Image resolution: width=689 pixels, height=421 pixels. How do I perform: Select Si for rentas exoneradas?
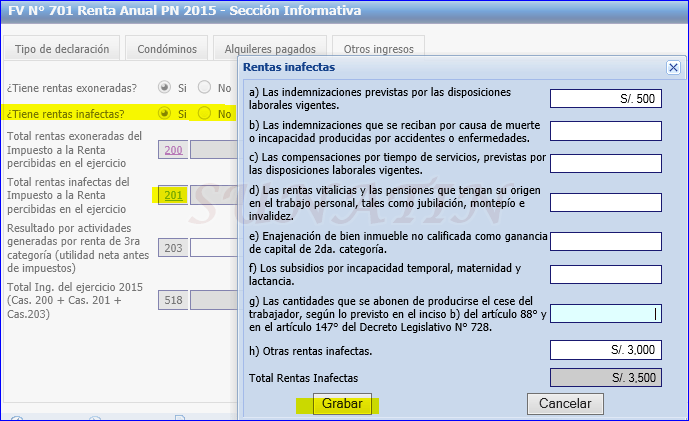point(164,87)
